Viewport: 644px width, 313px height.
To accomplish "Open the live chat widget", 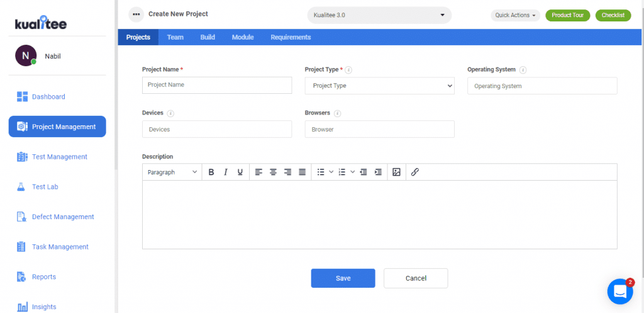I will pos(620,292).
